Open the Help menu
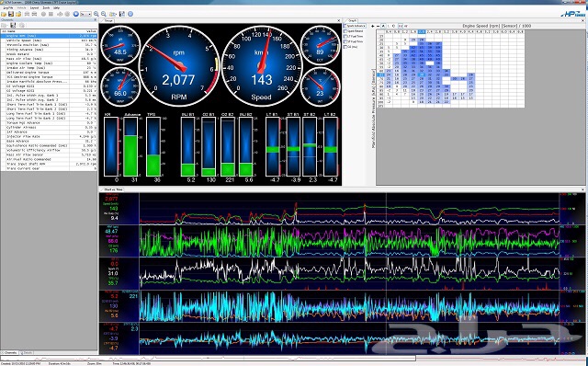Image resolution: width=588 pixels, height=366 pixels. click(x=57, y=7)
